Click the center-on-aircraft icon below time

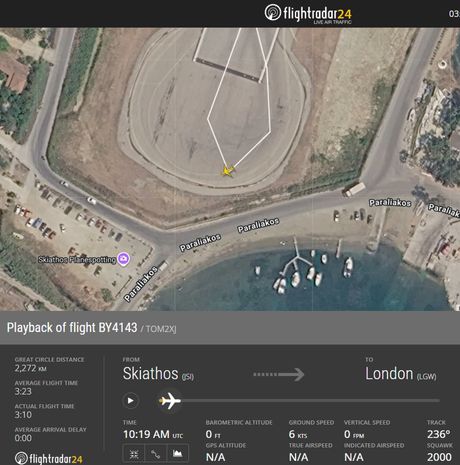[134, 454]
